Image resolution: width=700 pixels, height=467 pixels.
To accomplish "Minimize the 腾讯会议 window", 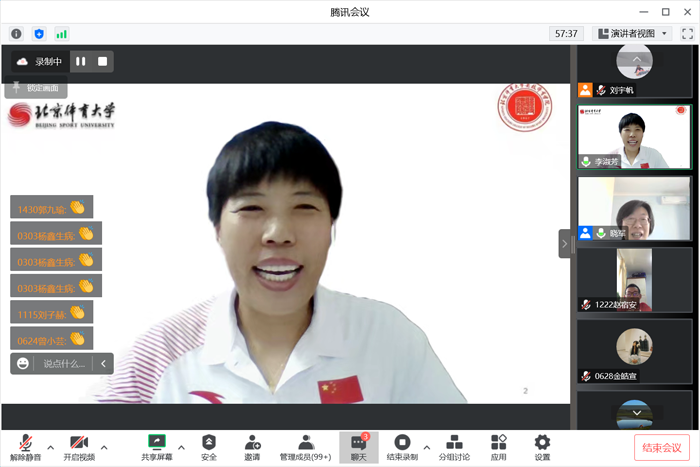I will [x=643, y=12].
